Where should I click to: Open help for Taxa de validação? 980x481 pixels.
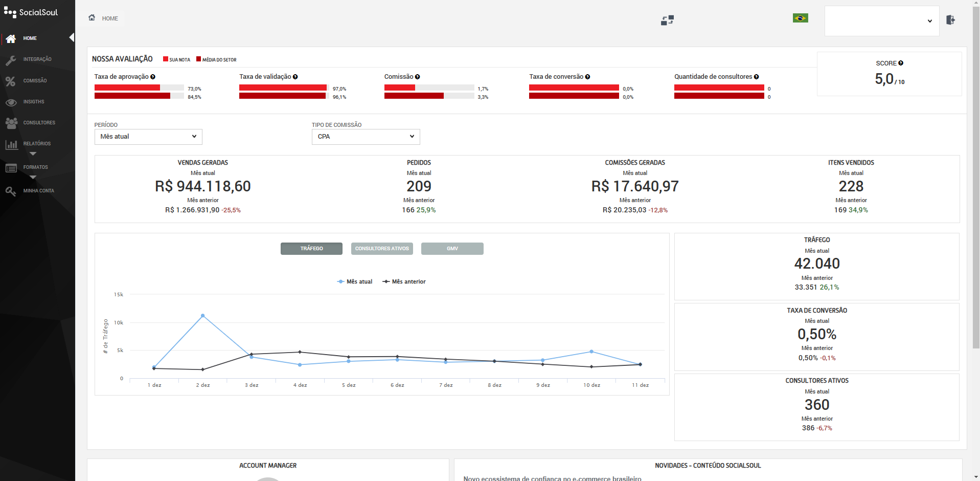click(x=295, y=77)
